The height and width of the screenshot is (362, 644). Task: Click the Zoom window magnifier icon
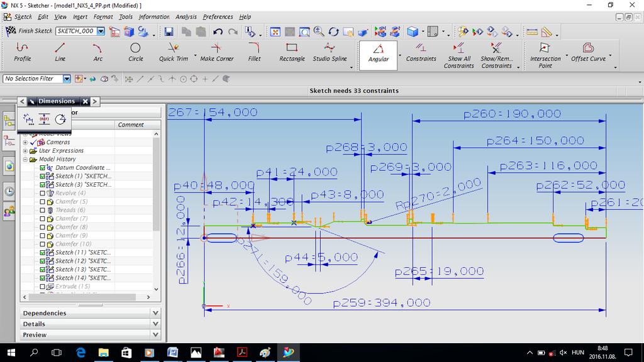(304, 31)
